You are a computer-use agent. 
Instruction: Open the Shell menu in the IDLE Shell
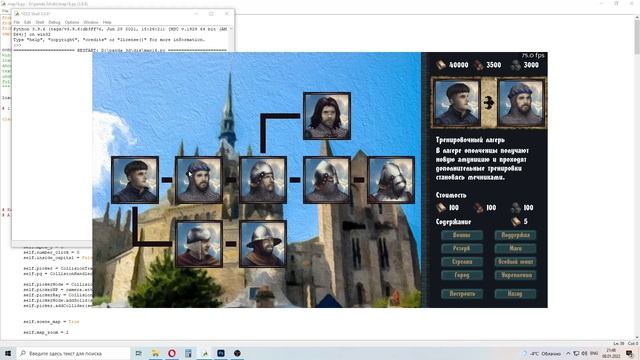tap(40, 22)
